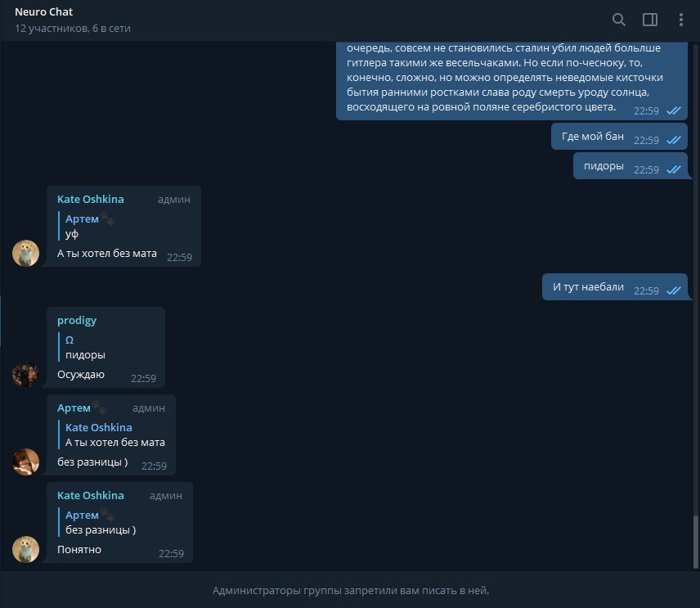Screen dimensions: 700x608
Task: Open prodigy's avatar picture
Action: click(25, 374)
